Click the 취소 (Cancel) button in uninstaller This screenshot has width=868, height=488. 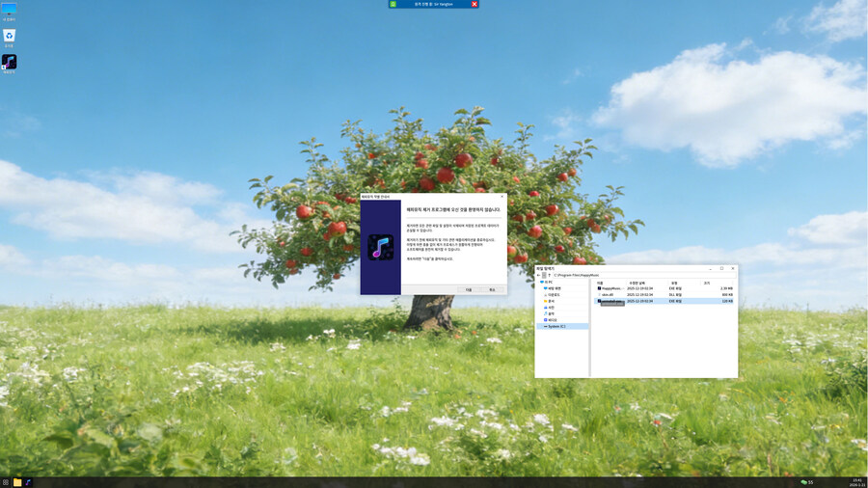(492, 289)
